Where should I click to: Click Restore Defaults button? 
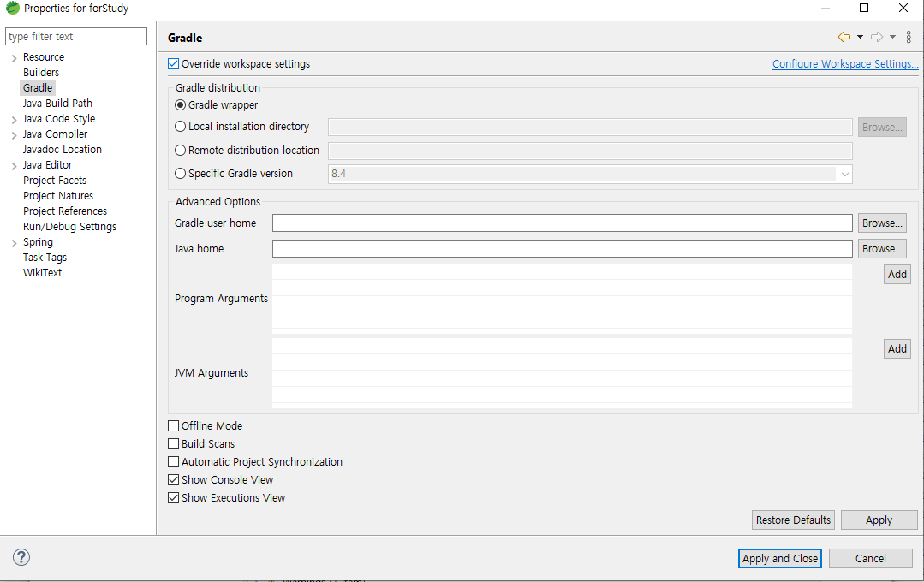pyautogui.click(x=793, y=520)
